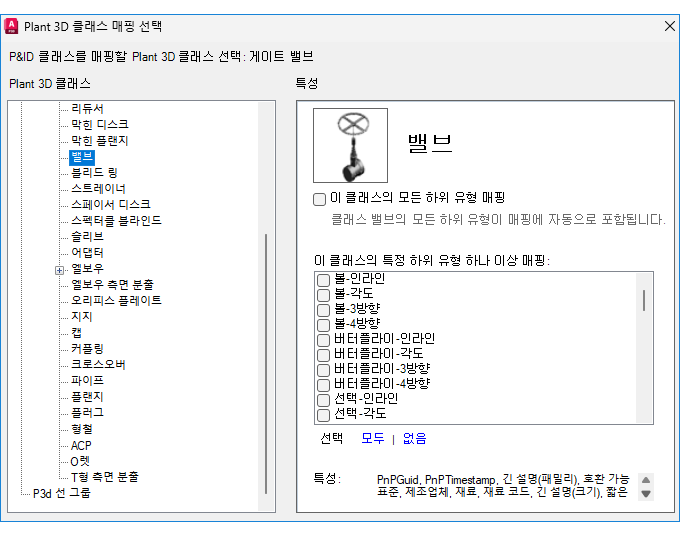Click the Plant 3D app icon in title bar
The width and height of the screenshot is (680, 536).
tap(11, 26)
